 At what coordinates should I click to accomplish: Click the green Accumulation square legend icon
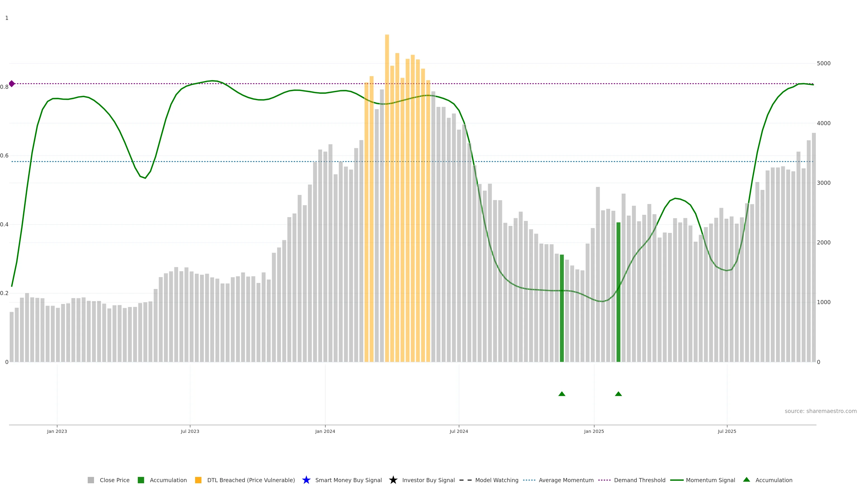[x=141, y=480]
